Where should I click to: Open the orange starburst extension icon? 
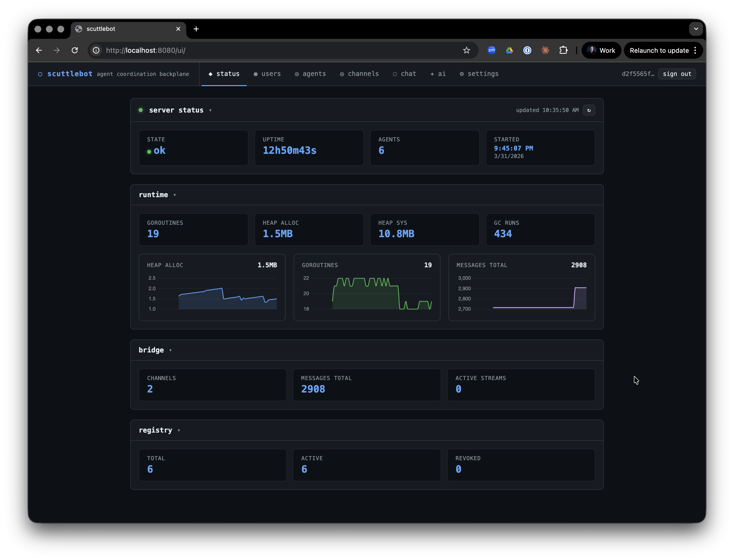(x=545, y=50)
